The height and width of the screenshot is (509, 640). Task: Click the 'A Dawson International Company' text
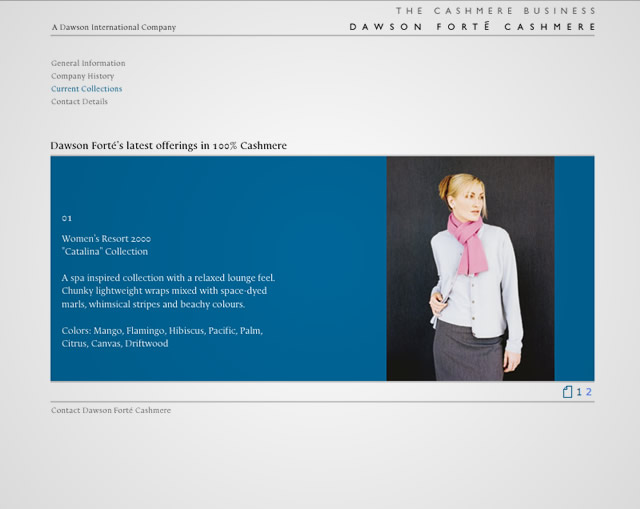click(114, 27)
